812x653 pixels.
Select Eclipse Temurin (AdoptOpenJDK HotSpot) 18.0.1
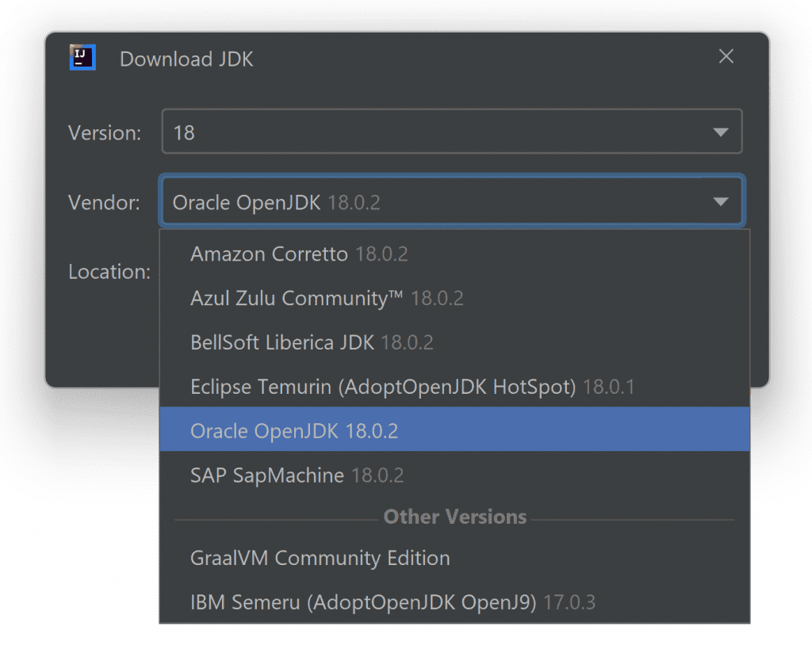pos(412,388)
